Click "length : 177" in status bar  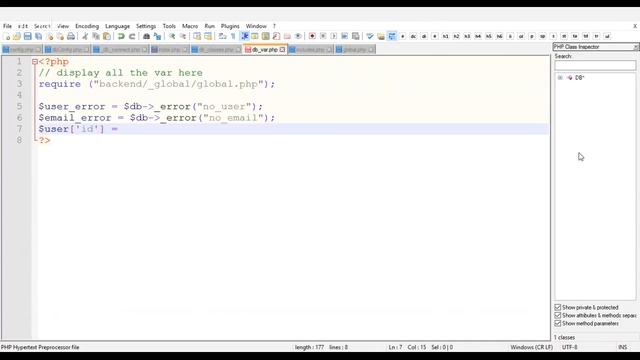(309, 347)
